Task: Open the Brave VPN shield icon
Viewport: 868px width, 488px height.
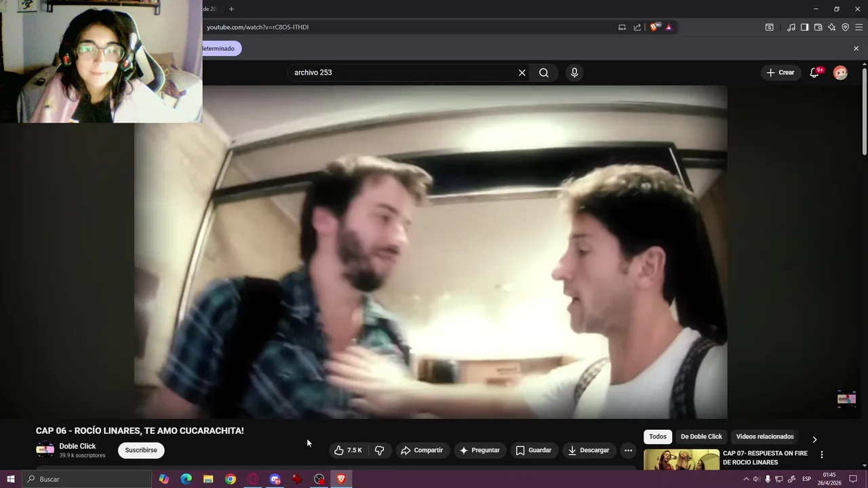Action: coord(845,27)
